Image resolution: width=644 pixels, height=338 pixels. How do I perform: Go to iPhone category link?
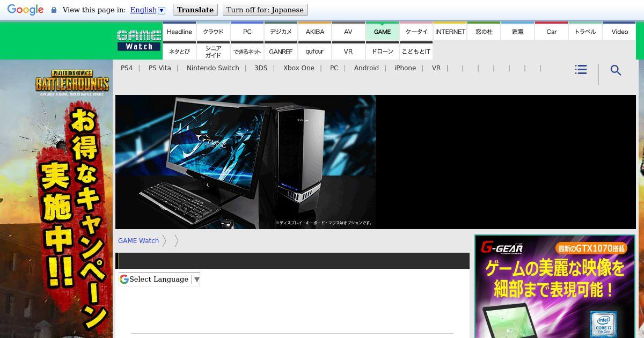405,68
